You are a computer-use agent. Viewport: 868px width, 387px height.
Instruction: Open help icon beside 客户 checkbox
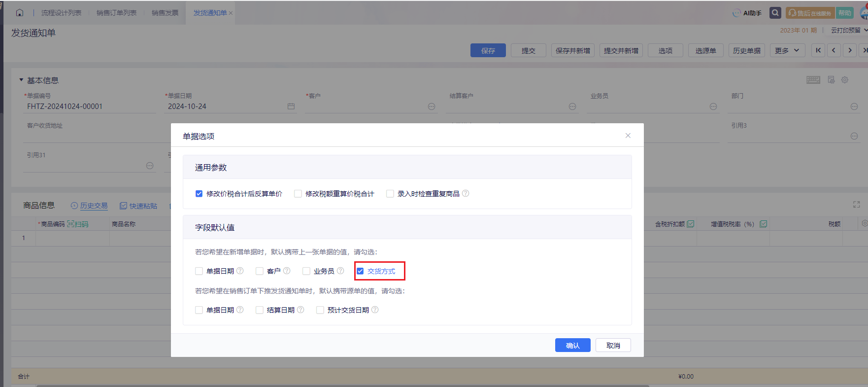tap(287, 271)
